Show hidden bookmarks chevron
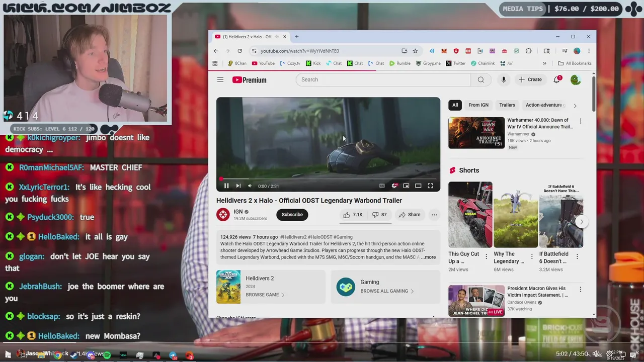The image size is (644, 362). [544, 63]
